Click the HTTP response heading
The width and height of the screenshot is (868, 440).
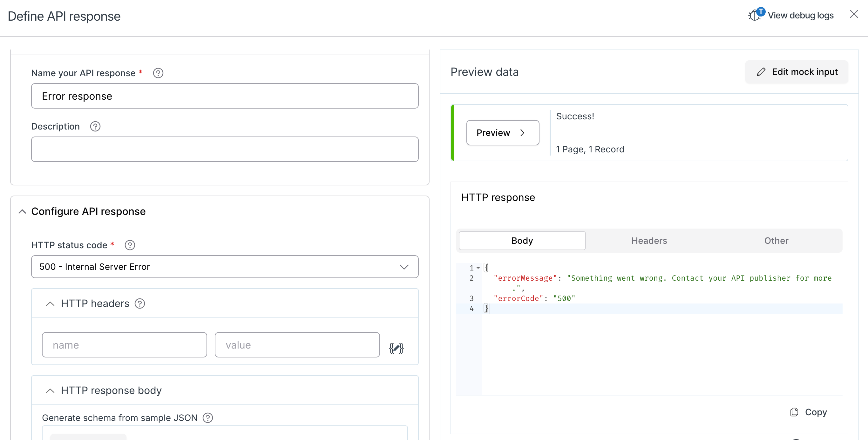click(x=498, y=197)
